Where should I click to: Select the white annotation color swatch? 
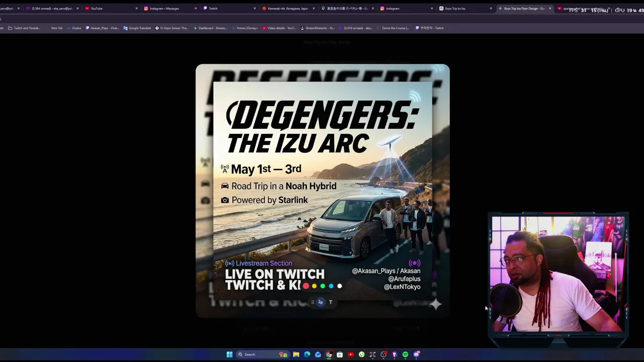(340, 286)
